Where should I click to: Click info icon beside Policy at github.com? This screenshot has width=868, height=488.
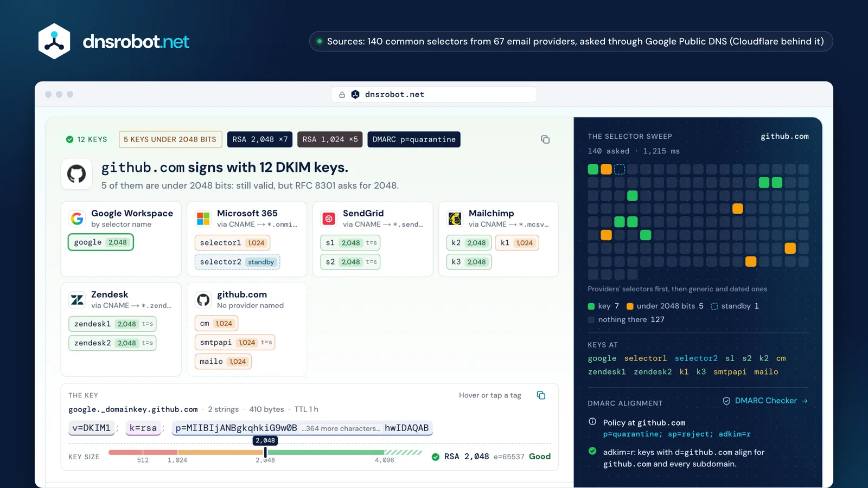(x=592, y=422)
